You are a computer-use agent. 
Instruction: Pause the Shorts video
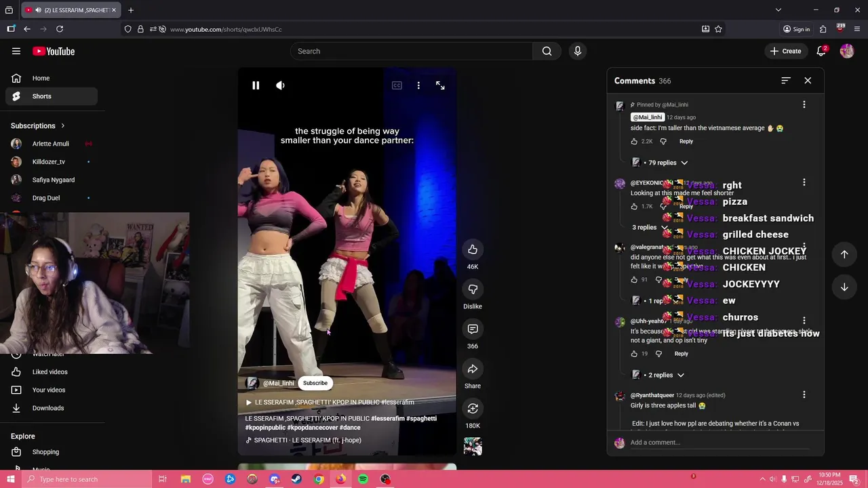pos(256,85)
